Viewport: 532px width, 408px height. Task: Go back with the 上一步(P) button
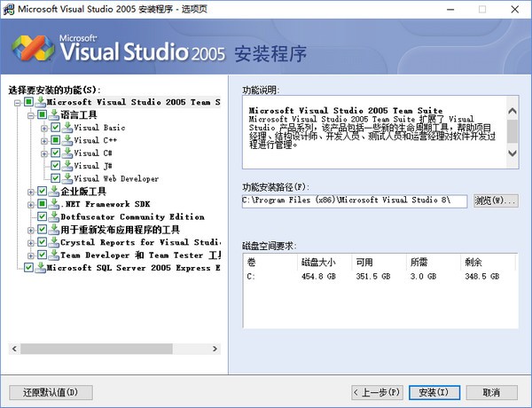click(377, 392)
